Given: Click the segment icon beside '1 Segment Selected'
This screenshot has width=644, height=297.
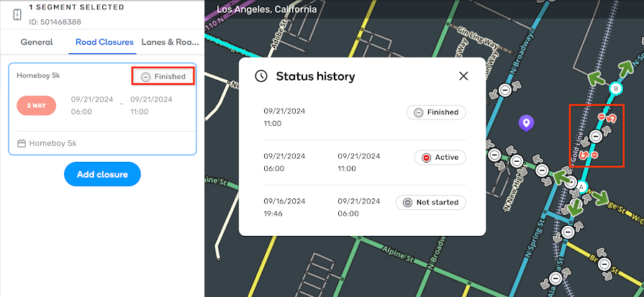Looking at the screenshot, I should pyautogui.click(x=17, y=14).
